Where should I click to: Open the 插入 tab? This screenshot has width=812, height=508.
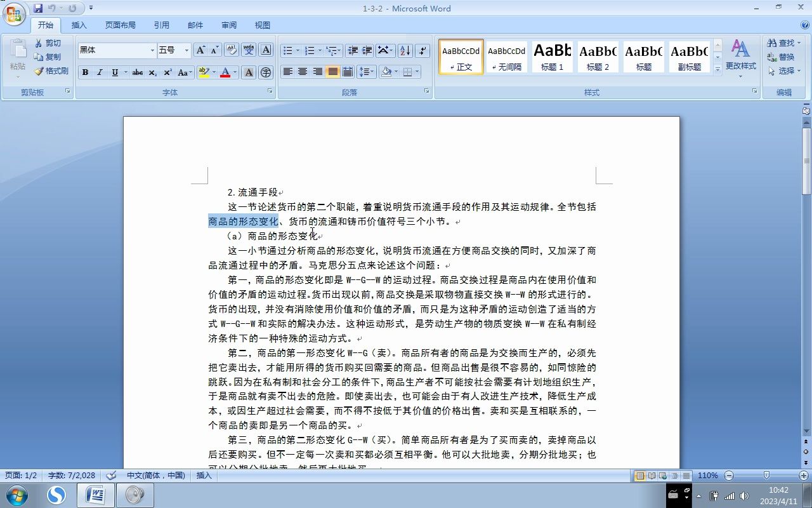79,25
